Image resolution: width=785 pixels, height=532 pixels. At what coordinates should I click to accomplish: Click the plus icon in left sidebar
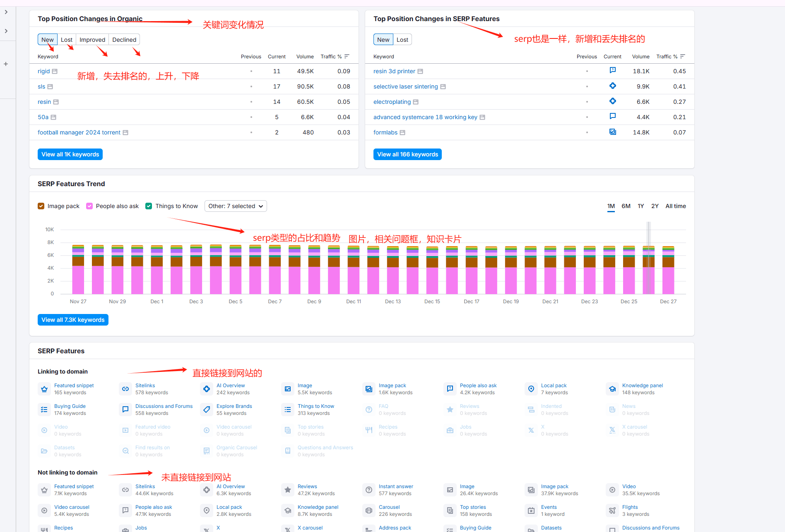[x=6, y=64]
